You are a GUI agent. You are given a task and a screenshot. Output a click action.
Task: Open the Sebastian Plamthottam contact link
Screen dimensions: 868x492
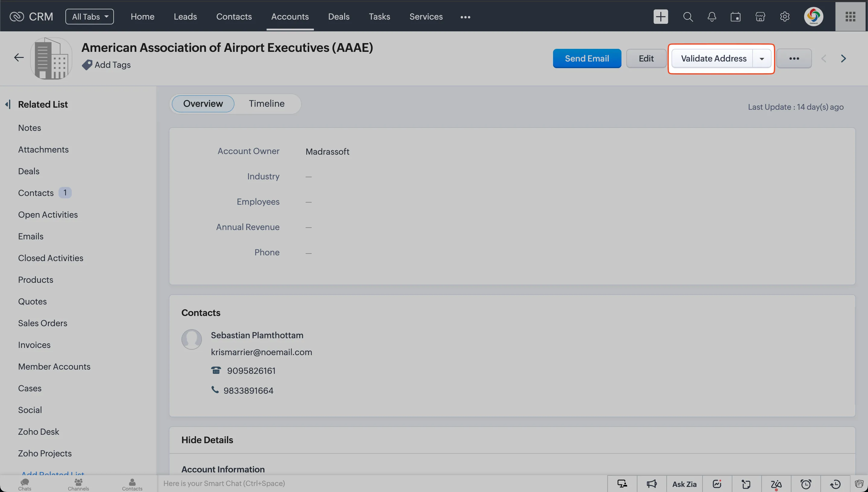pyautogui.click(x=257, y=335)
